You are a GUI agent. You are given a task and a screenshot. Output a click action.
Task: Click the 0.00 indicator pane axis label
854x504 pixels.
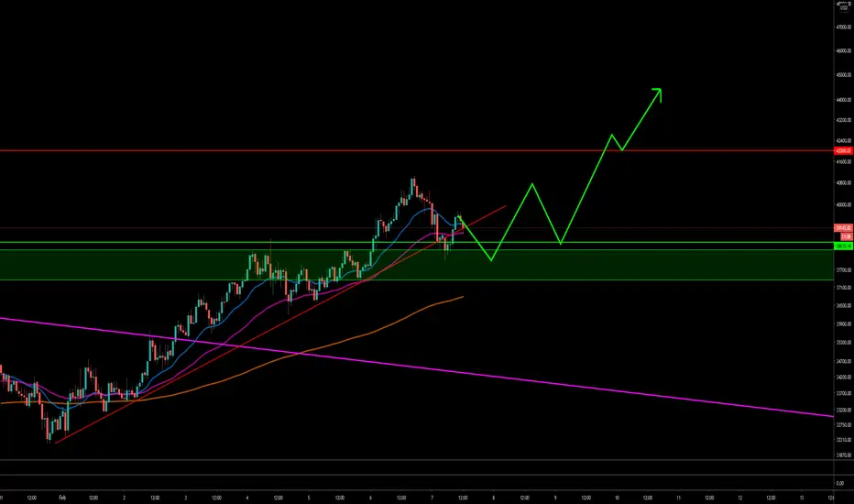(840, 483)
